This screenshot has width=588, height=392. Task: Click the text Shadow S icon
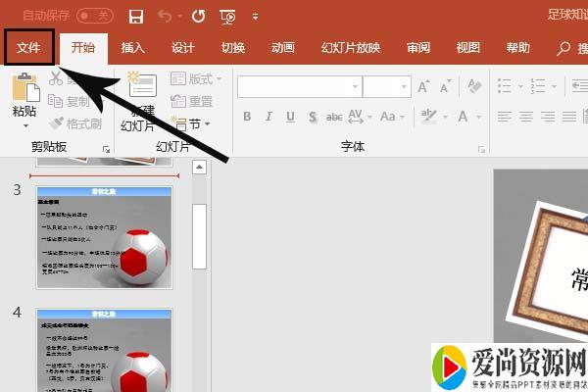click(x=312, y=117)
